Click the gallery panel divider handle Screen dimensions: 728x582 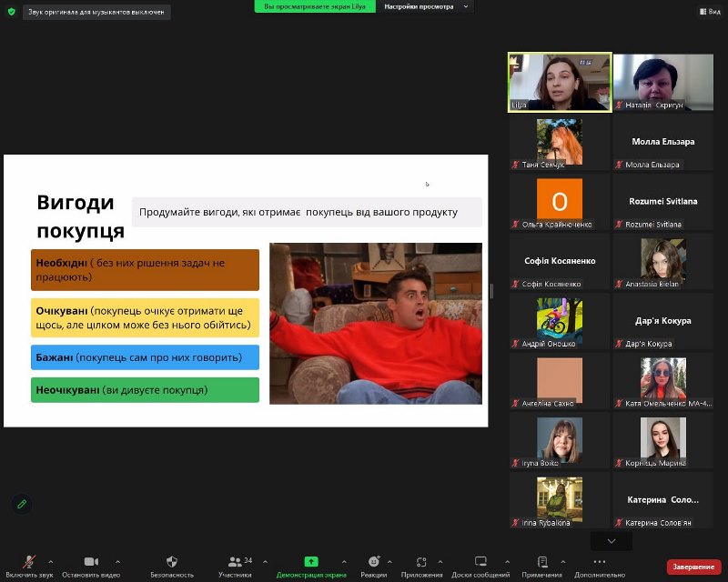pos(491,291)
